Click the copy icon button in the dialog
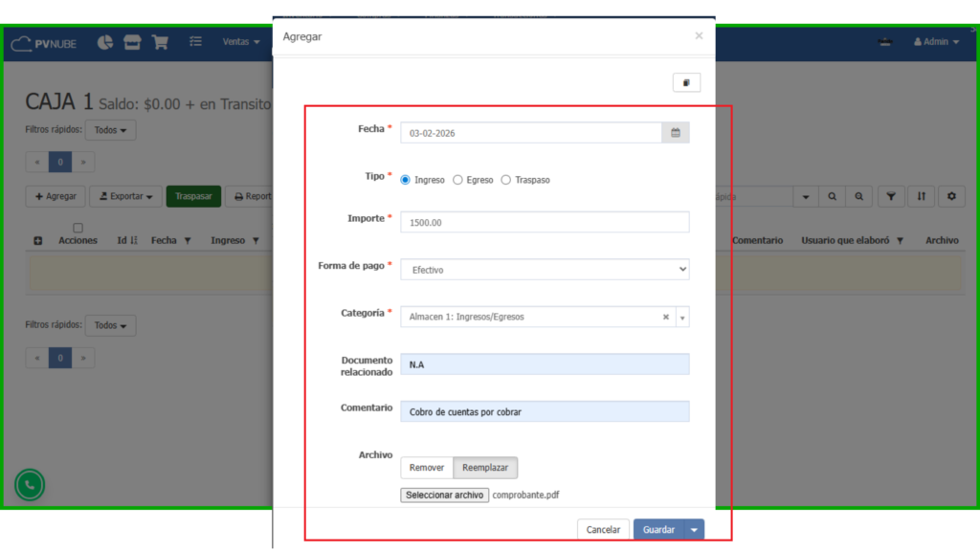Viewport: 980px width, 551px height. 686,83
